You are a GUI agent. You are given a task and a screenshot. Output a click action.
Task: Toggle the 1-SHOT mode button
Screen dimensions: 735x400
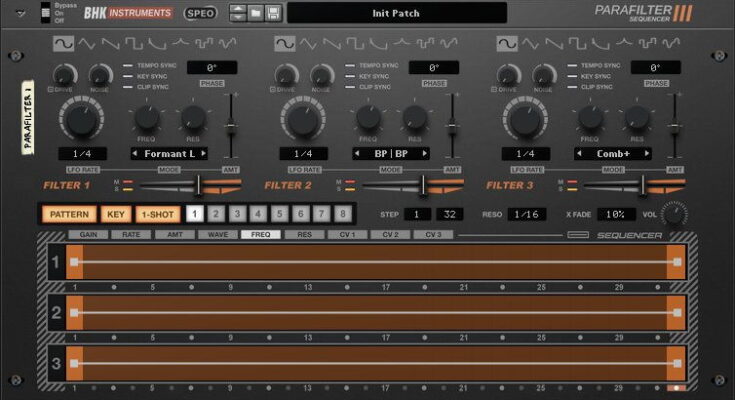coord(157,214)
